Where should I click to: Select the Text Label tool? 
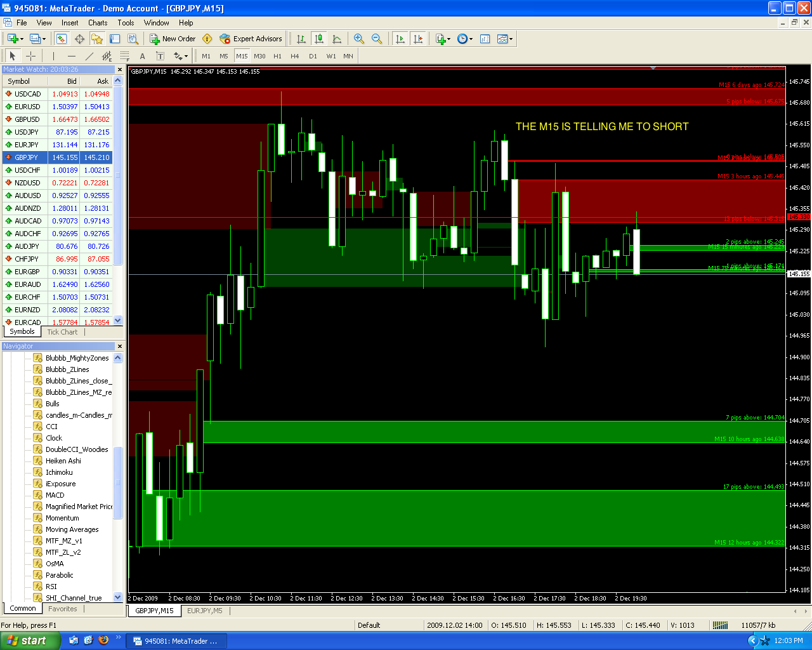(160, 56)
